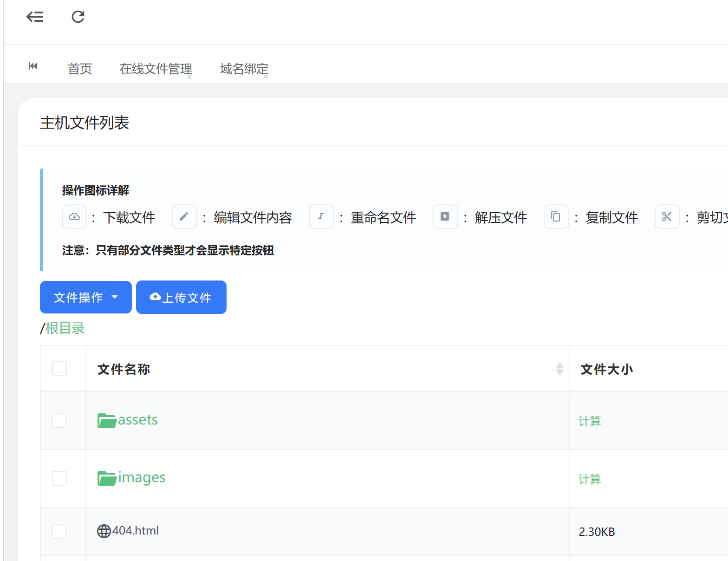Viewport: 728px width, 561px height.
Task: Check the box for the images row
Action: coord(59,478)
